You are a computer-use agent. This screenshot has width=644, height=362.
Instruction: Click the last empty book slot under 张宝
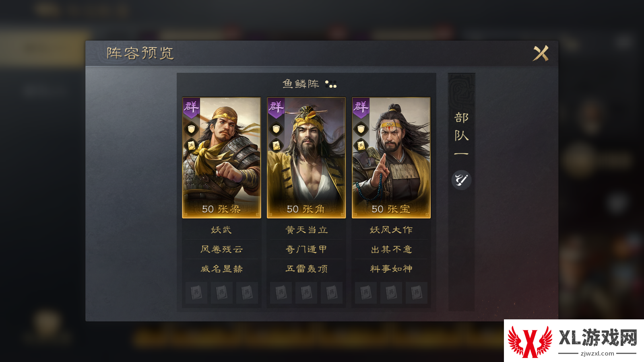[417, 292]
